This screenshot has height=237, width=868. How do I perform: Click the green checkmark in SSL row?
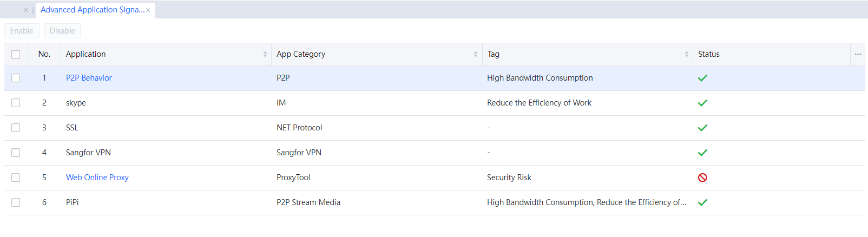(702, 128)
